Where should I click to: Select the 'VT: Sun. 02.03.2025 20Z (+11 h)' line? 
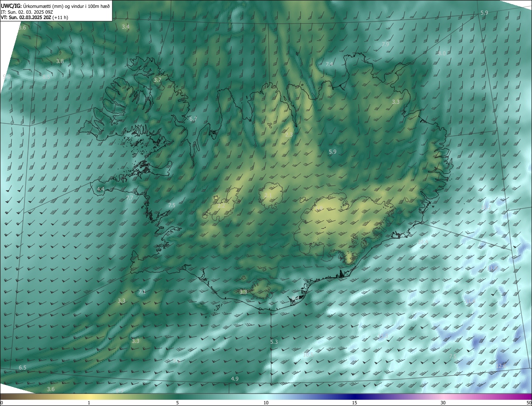(x=34, y=17)
